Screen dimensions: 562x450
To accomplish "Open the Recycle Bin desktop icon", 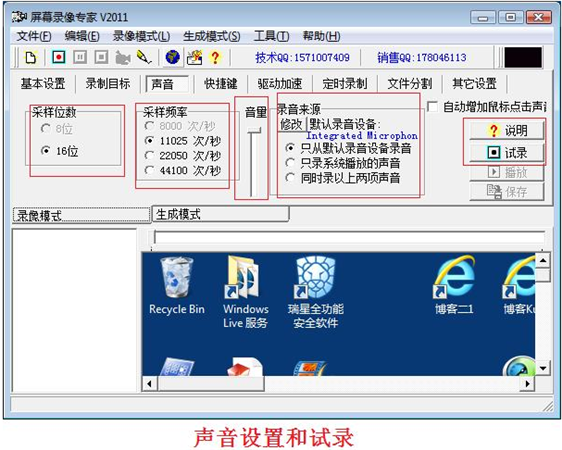I will coord(177,286).
